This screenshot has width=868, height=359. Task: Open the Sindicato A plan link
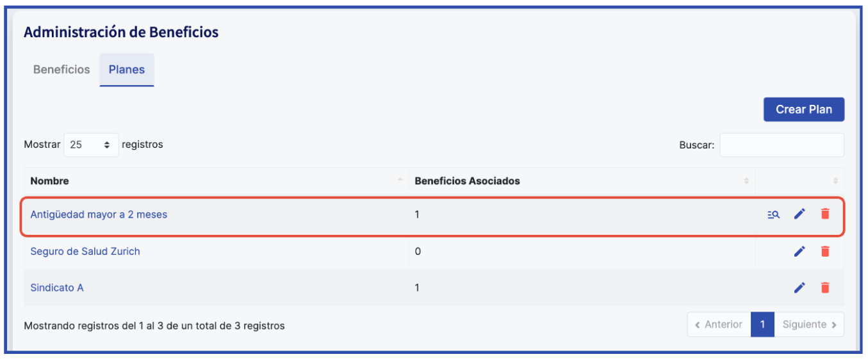(57, 288)
